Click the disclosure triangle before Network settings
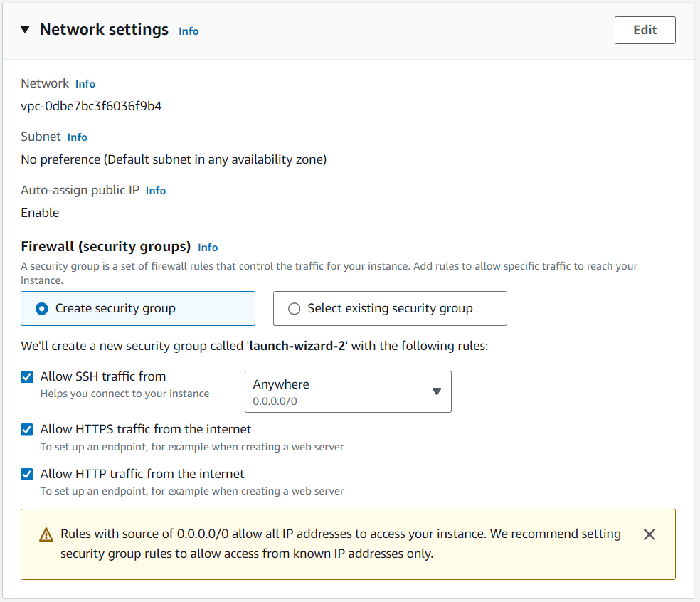Viewport: 700px width, 602px height. pos(25,30)
